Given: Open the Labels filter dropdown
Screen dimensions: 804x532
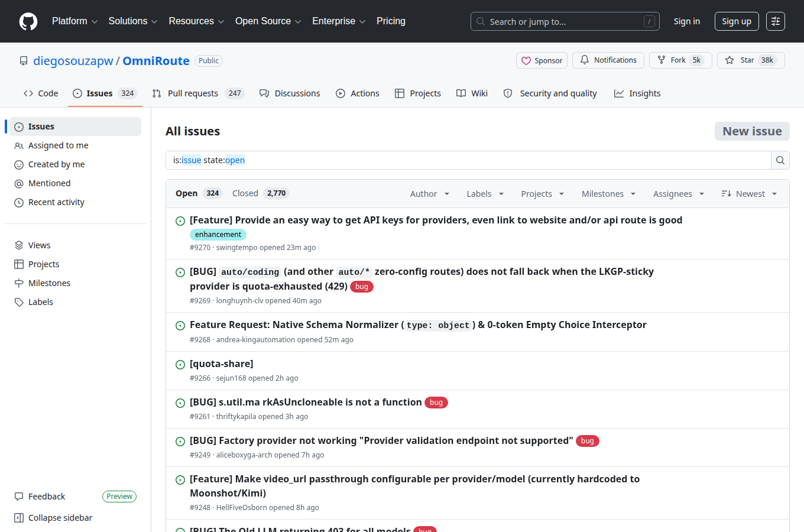Looking at the screenshot, I should tap(485, 194).
